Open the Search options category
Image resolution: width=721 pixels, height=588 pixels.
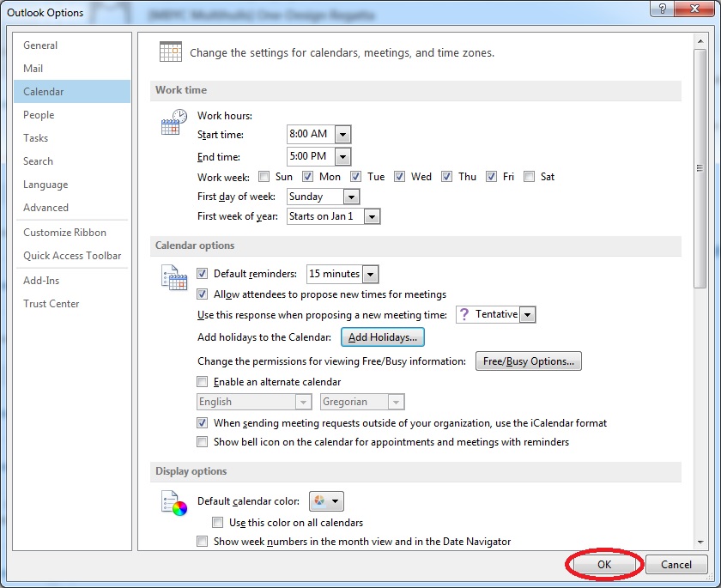tap(72, 161)
